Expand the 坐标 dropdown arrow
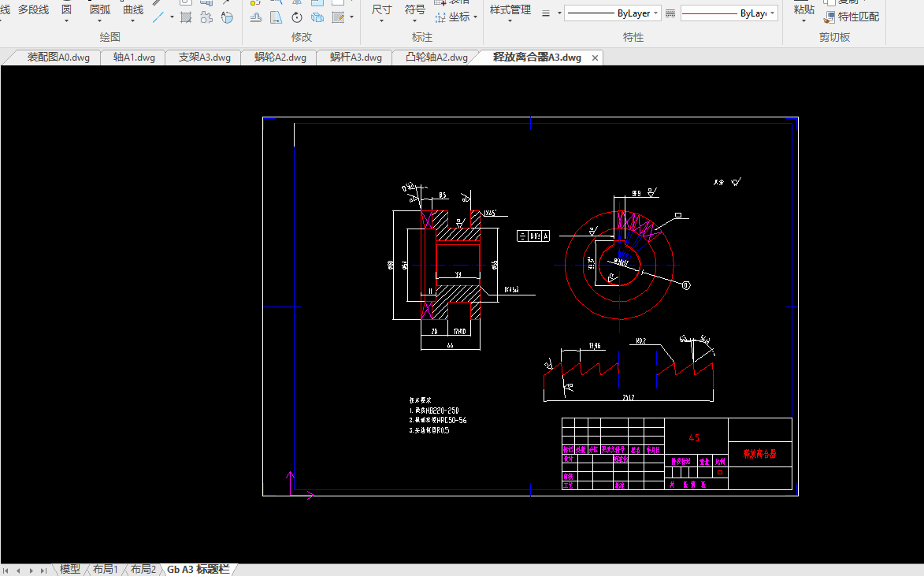The width and height of the screenshot is (924, 576). tap(476, 17)
